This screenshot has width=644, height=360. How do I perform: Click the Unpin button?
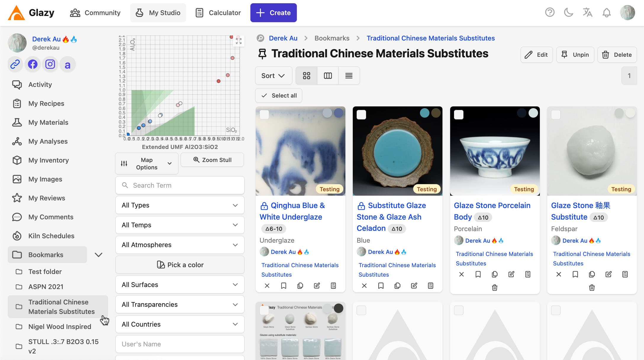pos(575,55)
